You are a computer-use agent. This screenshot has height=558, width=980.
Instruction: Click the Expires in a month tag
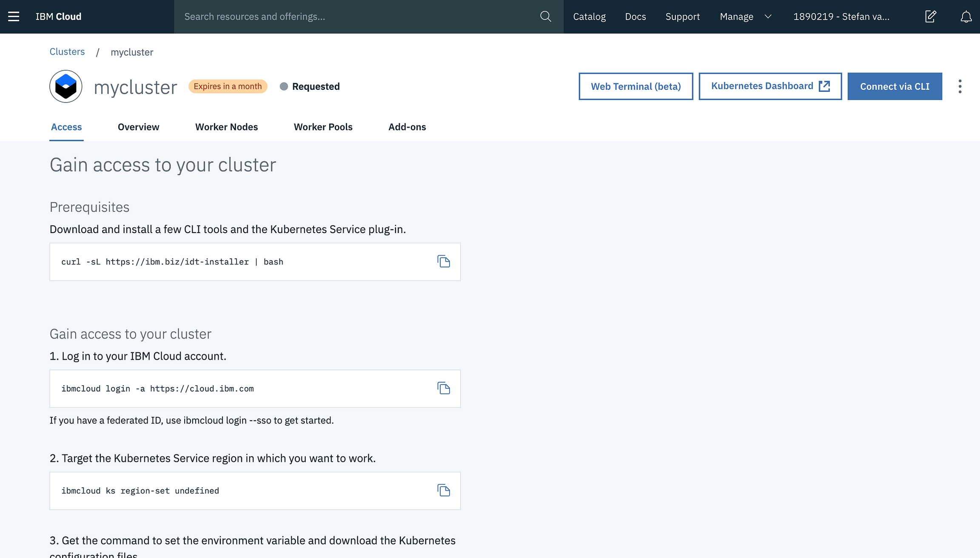tap(228, 86)
